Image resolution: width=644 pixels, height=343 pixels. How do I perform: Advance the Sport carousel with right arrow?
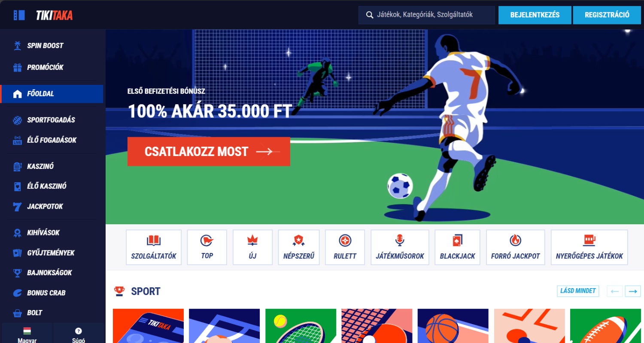(632, 291)
